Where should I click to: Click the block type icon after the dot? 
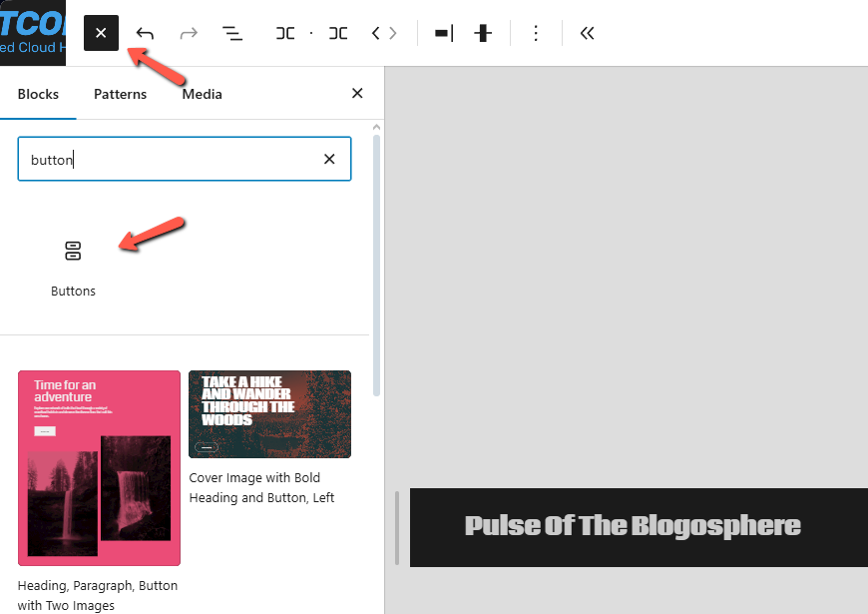pos(338,33)
